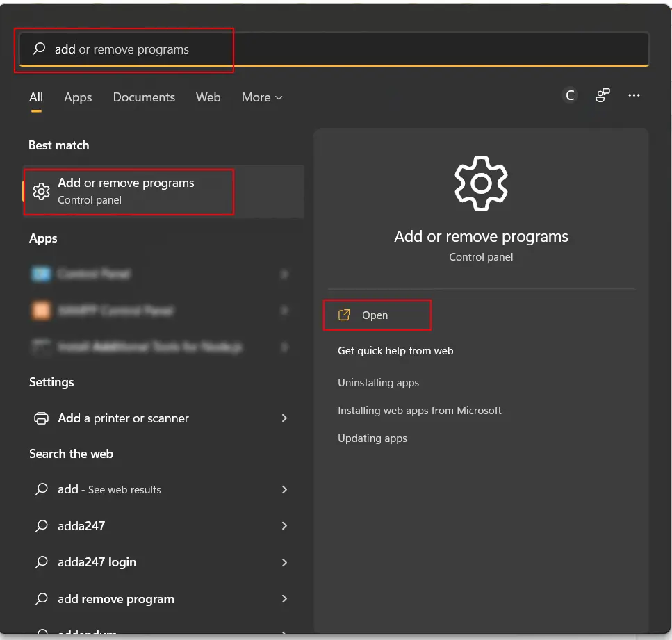Select the Web search tab
Viewport: 672px width, 640px height.
pyautogui.click(x=208, y=97)
